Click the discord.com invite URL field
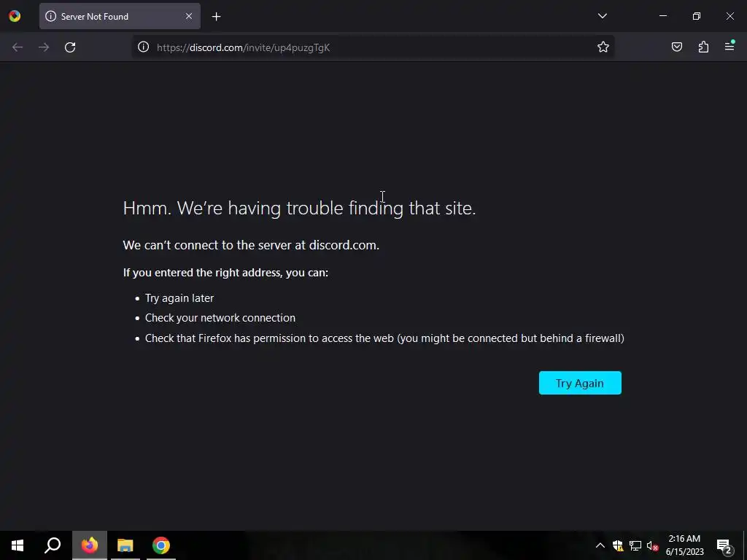Viewport: 747px width, 560px height. pyautogui.click(x=373, y=47)
